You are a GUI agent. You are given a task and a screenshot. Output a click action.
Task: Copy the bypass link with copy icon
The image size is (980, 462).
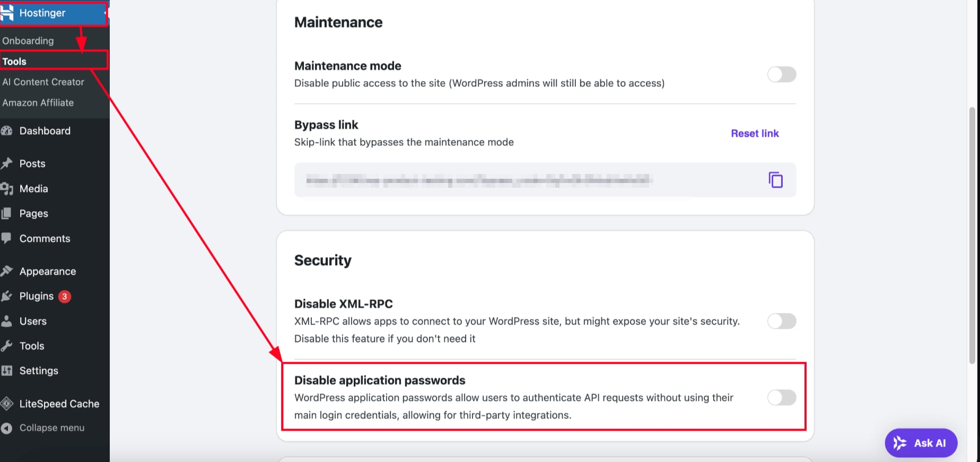tap(775, 180)
